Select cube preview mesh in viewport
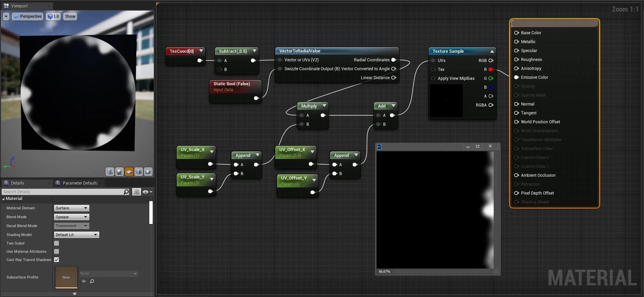The image size is (644, 297). pos(138,172)
